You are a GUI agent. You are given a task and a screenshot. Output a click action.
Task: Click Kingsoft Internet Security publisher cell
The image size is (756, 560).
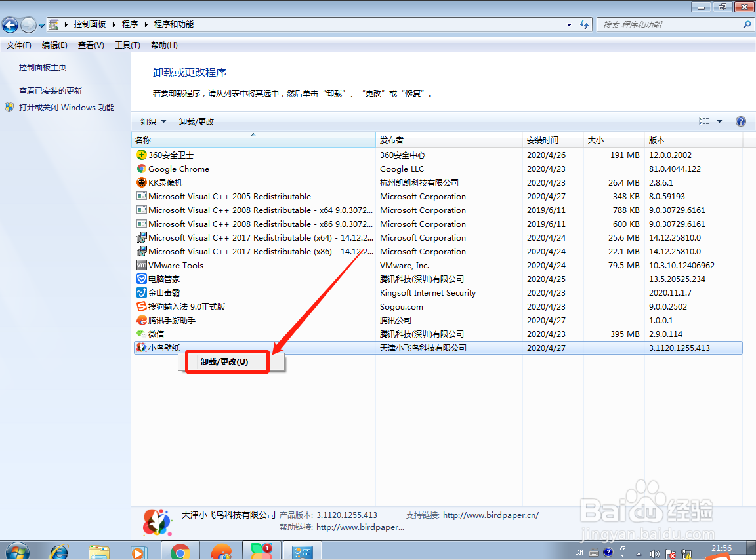(x=428, y=292)
